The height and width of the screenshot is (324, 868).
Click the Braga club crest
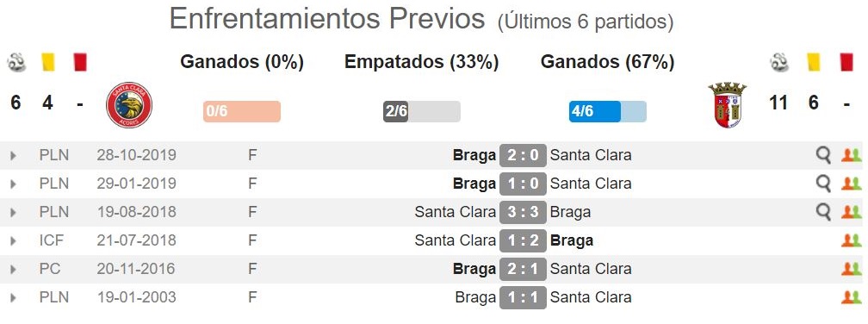727,105
